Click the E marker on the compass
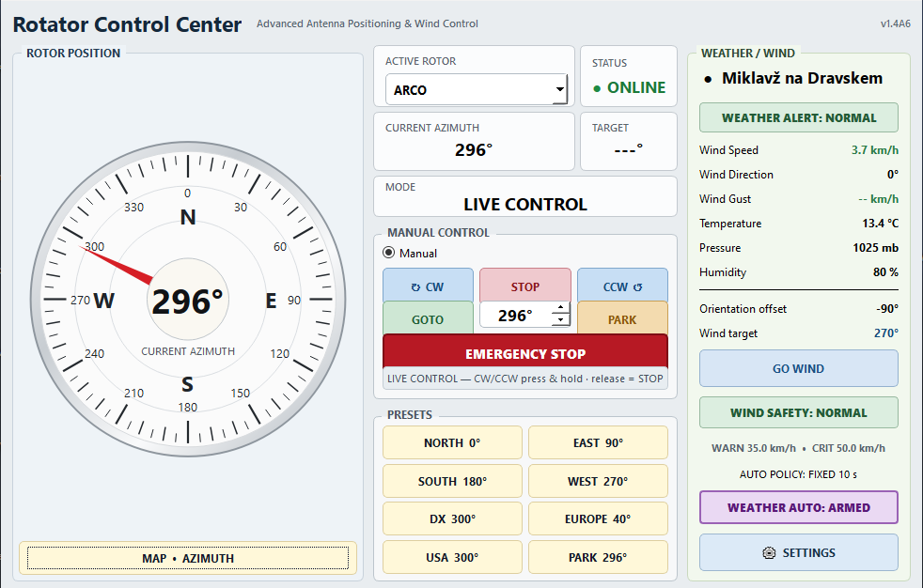923x588 pixels. pyautogui.click(x=271, y=301)
